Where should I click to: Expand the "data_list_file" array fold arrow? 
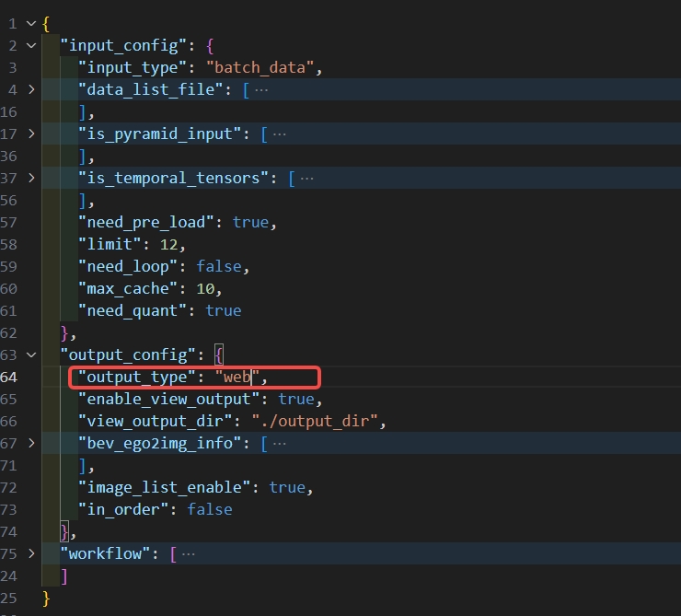[32, 89]
